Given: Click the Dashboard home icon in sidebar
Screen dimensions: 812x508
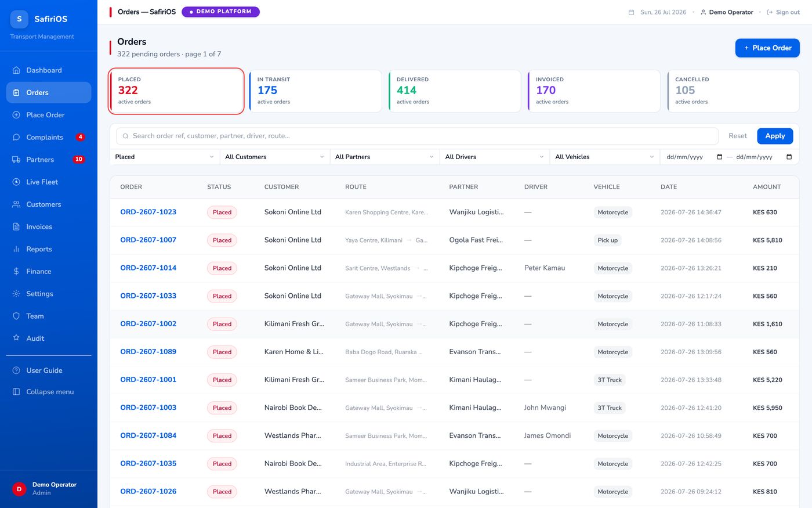Looking at the screenshot, I should (x=16, y=70).
